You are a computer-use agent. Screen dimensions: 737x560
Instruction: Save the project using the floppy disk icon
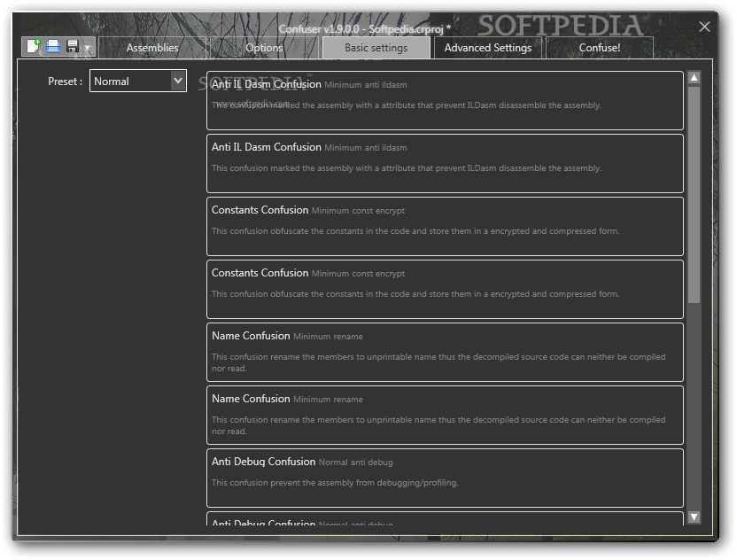tap(73, 46)
